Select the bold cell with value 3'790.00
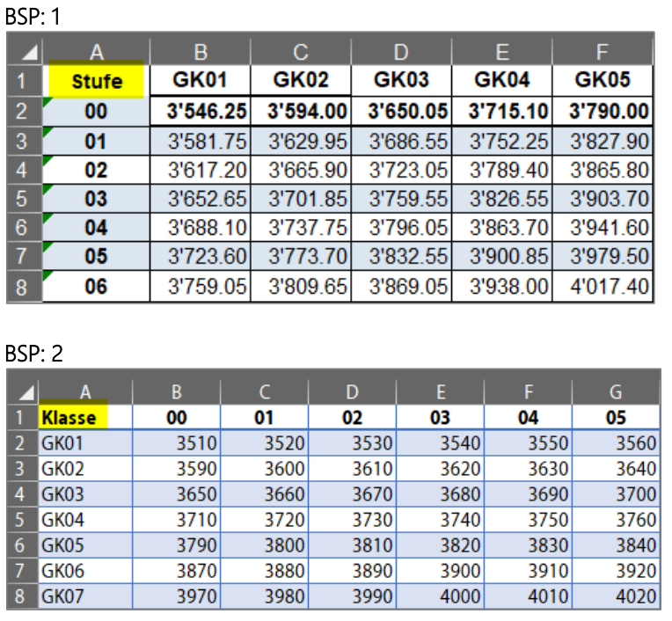Screen dimensions: 672x621 click(603, 111)
